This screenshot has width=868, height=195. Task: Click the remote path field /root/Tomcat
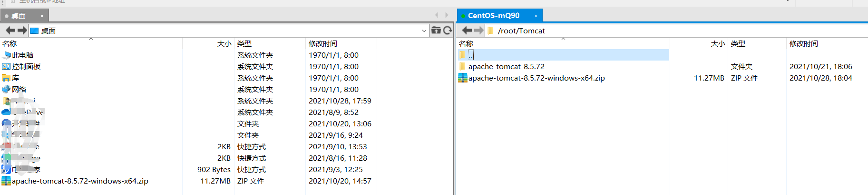(675, 31)
